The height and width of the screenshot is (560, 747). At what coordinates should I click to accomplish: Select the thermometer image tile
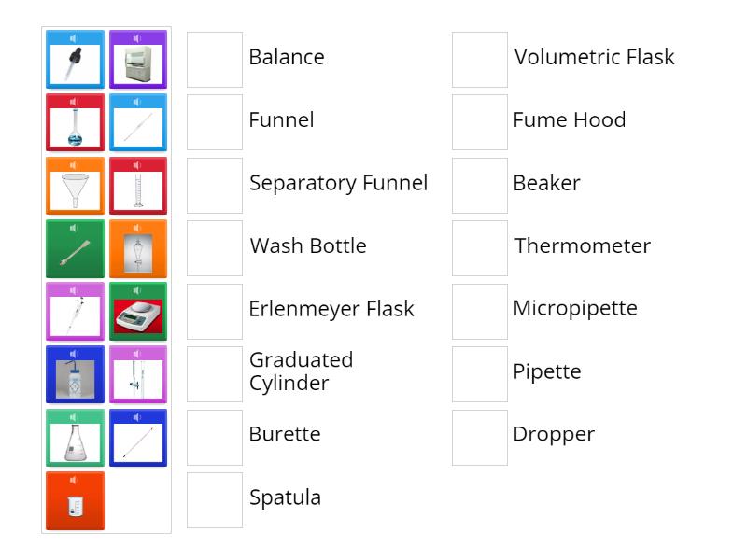(x=138, y=436)
